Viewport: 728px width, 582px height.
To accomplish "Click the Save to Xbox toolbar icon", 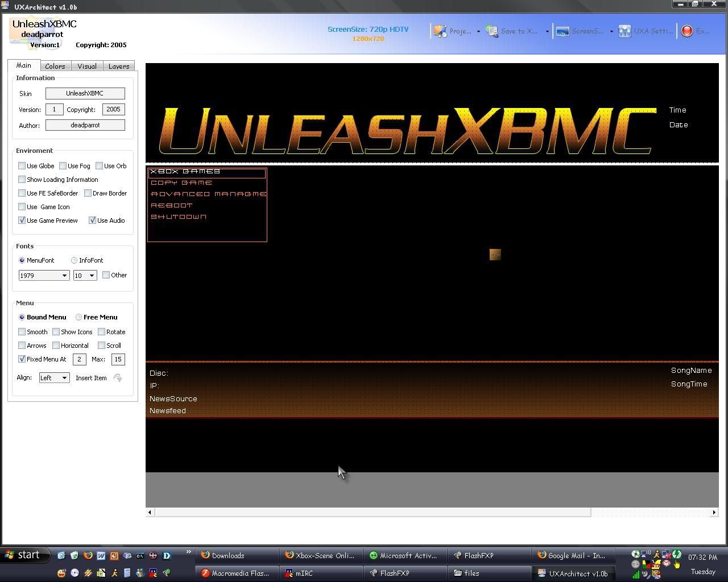I will point(493,31).
